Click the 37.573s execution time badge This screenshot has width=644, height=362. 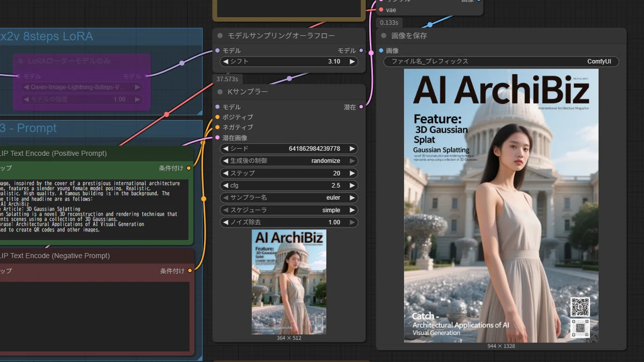[228, 79]
